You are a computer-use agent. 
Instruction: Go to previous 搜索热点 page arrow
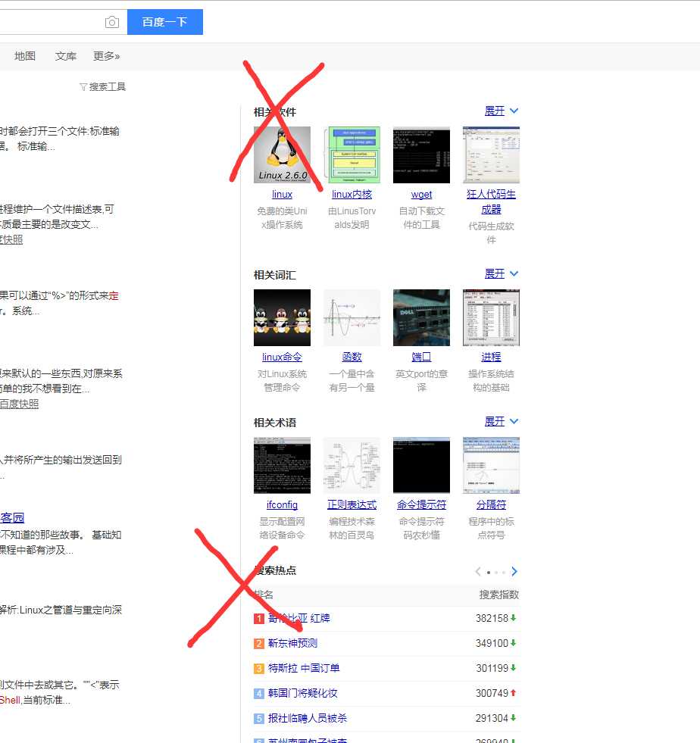click(x=478, y=572)
